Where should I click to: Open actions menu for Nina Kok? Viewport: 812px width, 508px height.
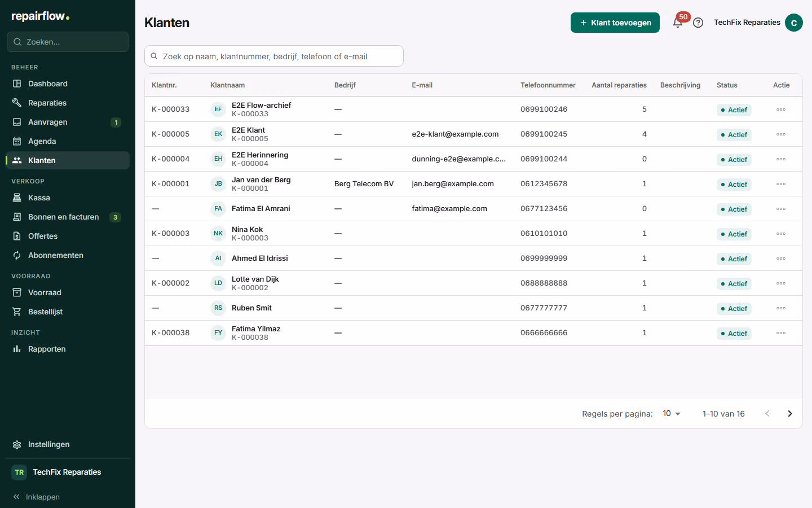[781, 234]
